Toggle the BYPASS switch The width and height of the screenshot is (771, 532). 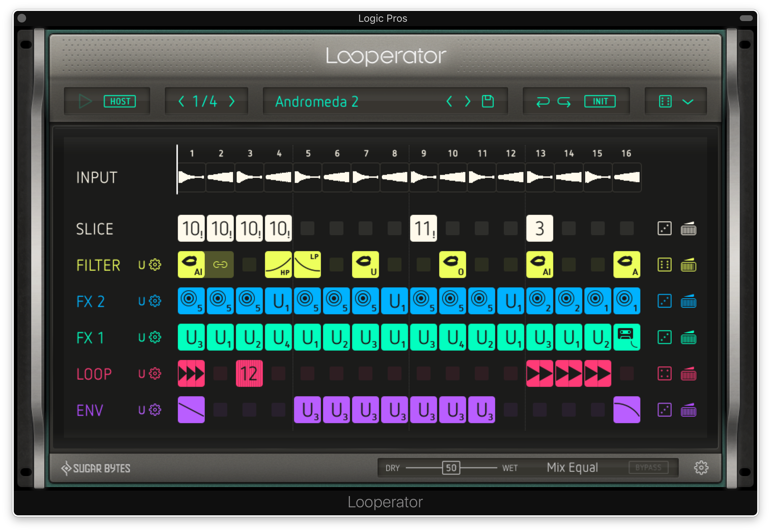(x=649, y=468)
